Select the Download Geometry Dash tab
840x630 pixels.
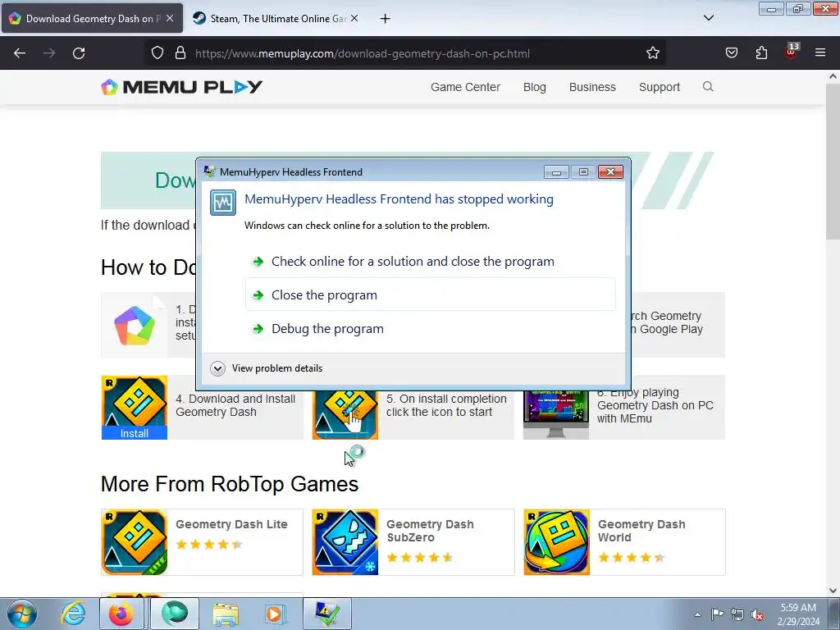(x=92, y=18)
